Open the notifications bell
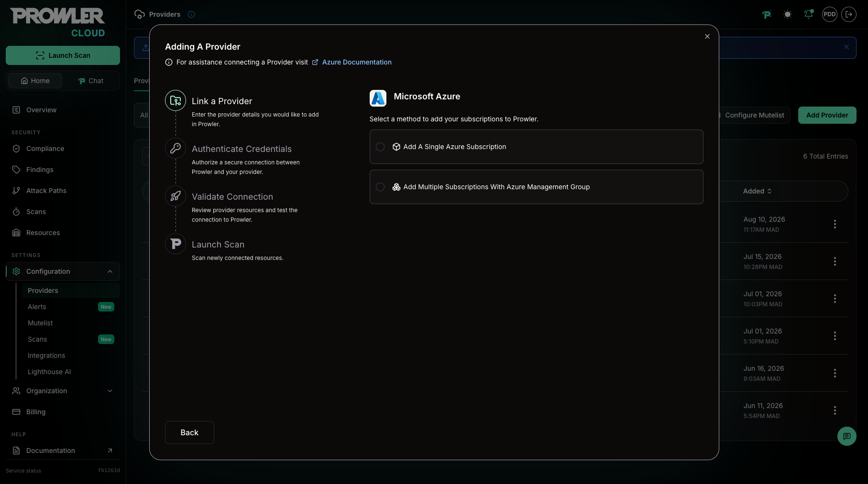This screenshot has width=868, height=484. coord(809,14)
